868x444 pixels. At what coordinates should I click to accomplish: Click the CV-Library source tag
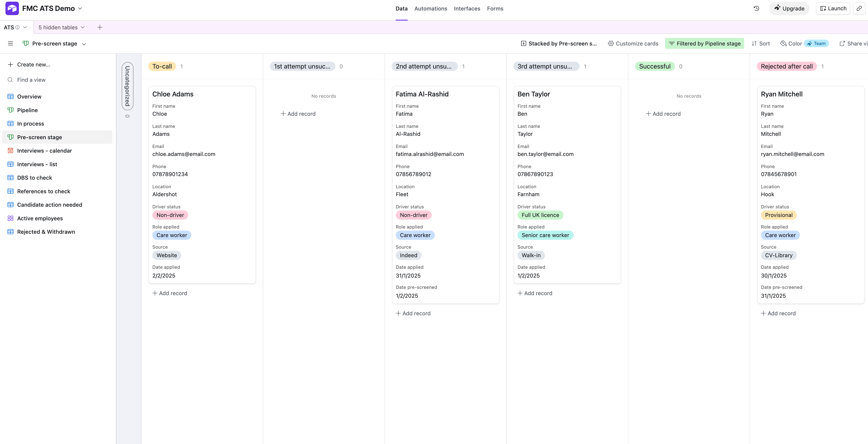[x=778, y=256]
